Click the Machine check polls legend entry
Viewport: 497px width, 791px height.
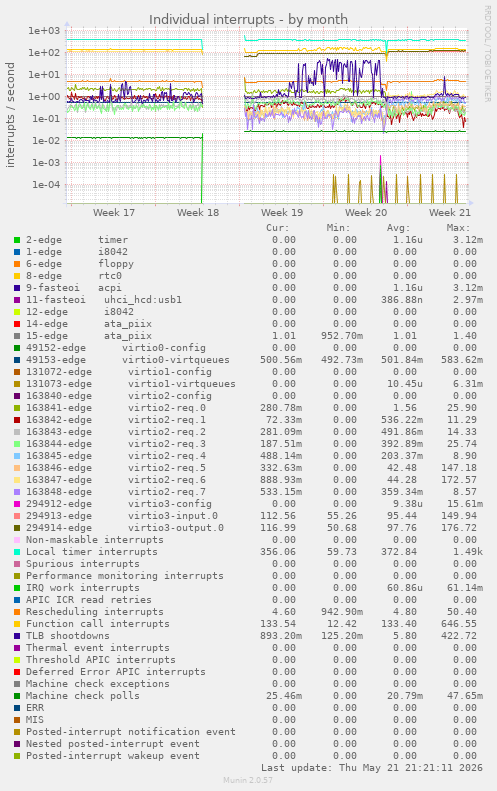[x=83, y=696]
